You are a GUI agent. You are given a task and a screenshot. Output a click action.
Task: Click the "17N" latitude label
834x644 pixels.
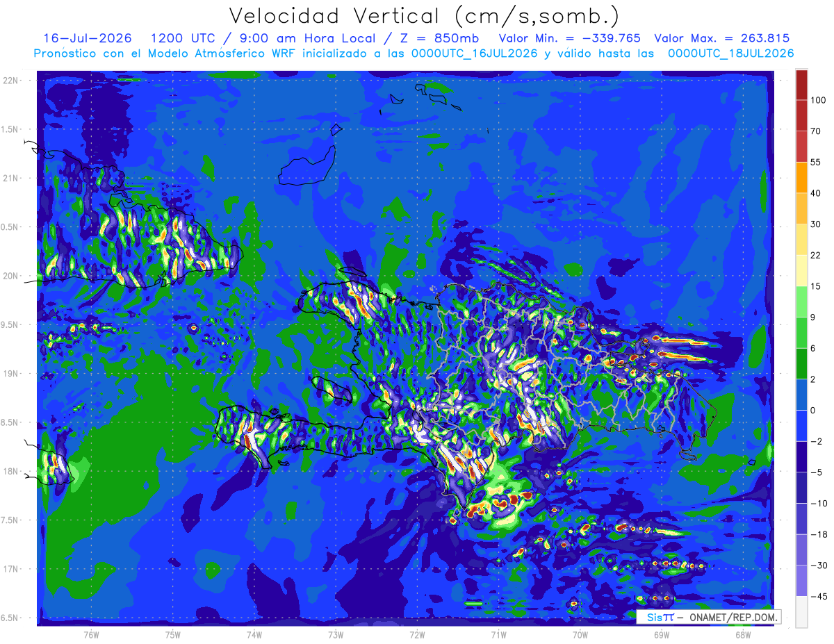click(10, 569)
